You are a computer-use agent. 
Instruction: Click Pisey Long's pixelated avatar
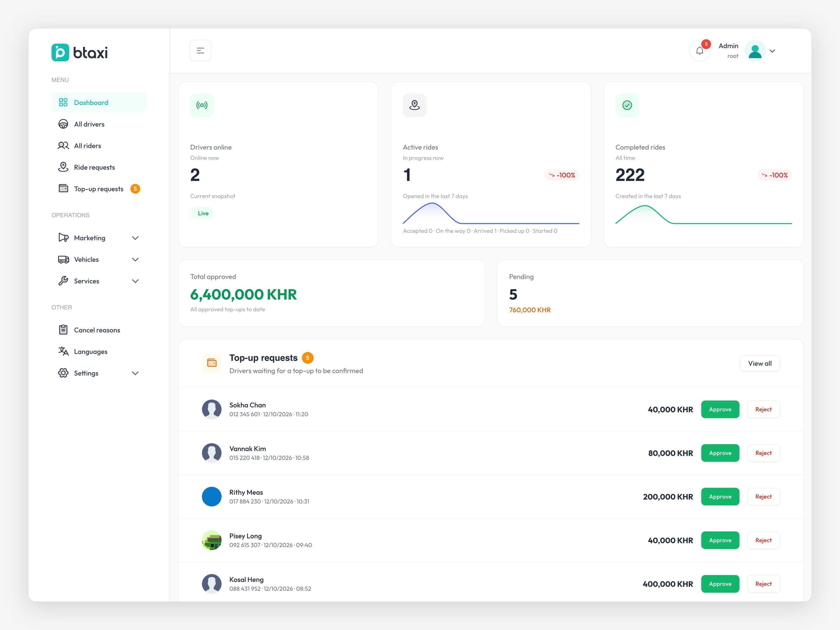click(x=211, y=540)
